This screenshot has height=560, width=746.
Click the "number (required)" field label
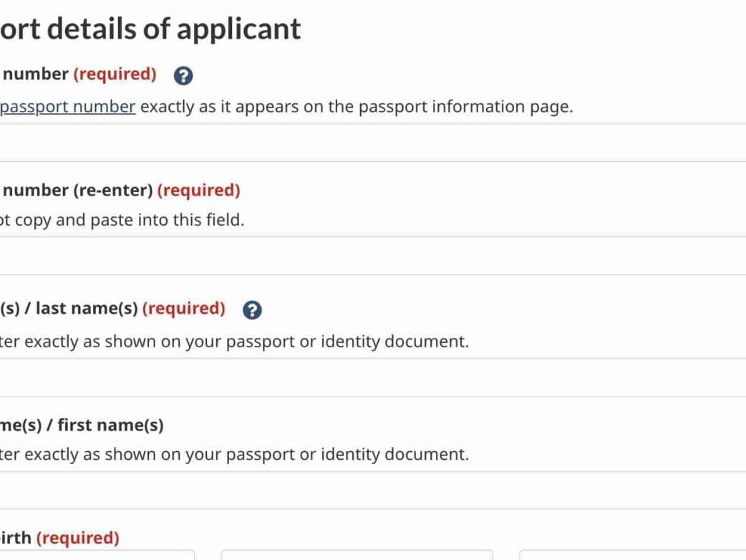[x=79, y=74]
